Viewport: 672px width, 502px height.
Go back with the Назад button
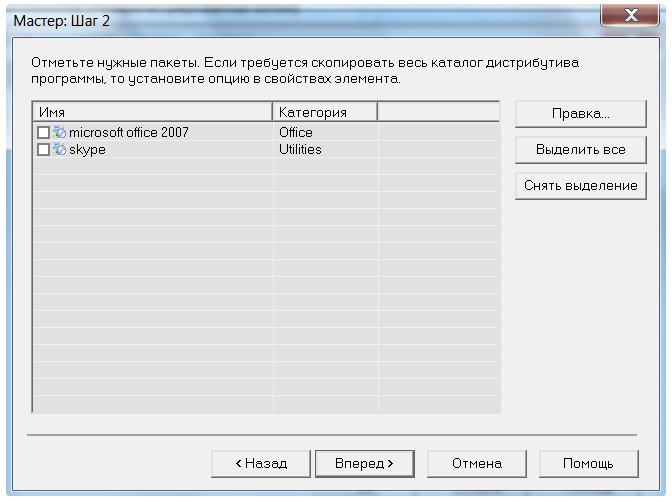click(261, 463)
